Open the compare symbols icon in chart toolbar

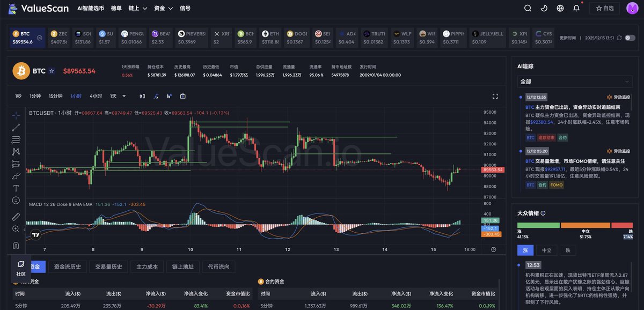click(169, 96)
